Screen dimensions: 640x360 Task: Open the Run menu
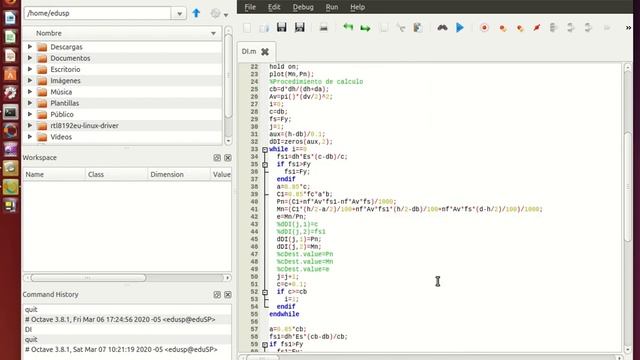pos(332,7)
